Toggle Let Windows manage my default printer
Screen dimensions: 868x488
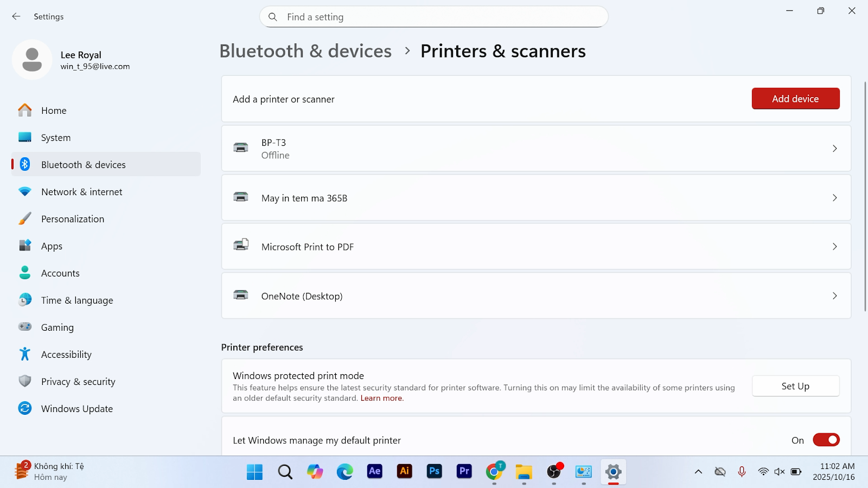826,440
